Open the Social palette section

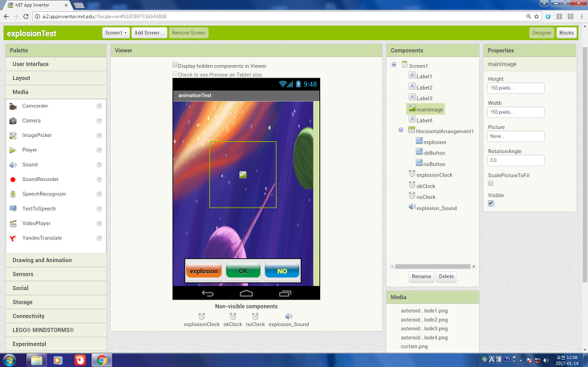pyautogui.click(x=56, y=288)
